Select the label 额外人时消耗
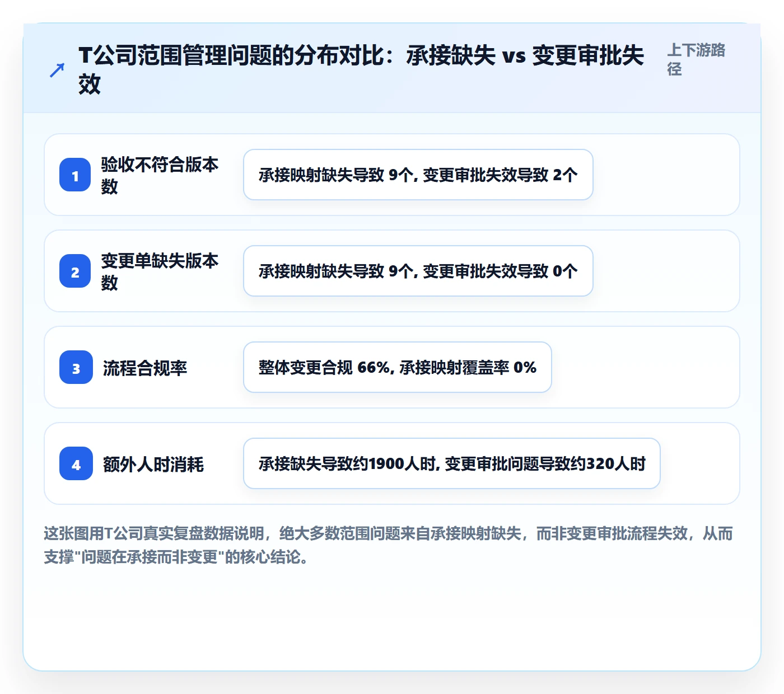Viewport: 784px width, 694px height. tap(153, 464)
